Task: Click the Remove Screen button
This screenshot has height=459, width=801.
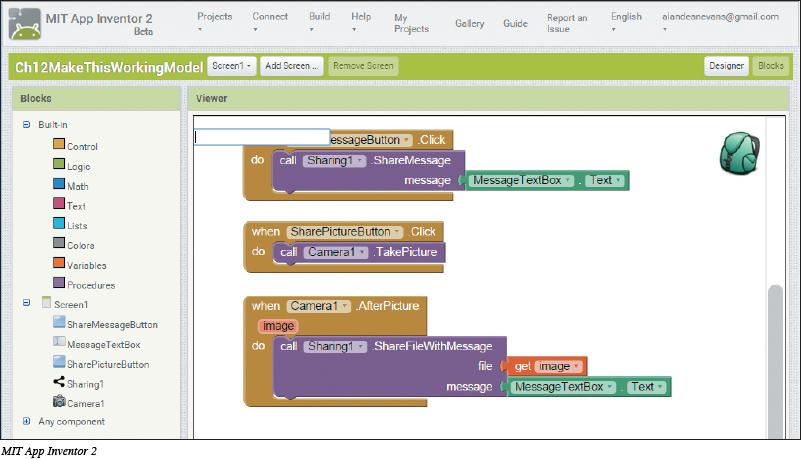Action: [x=363, y=66]
